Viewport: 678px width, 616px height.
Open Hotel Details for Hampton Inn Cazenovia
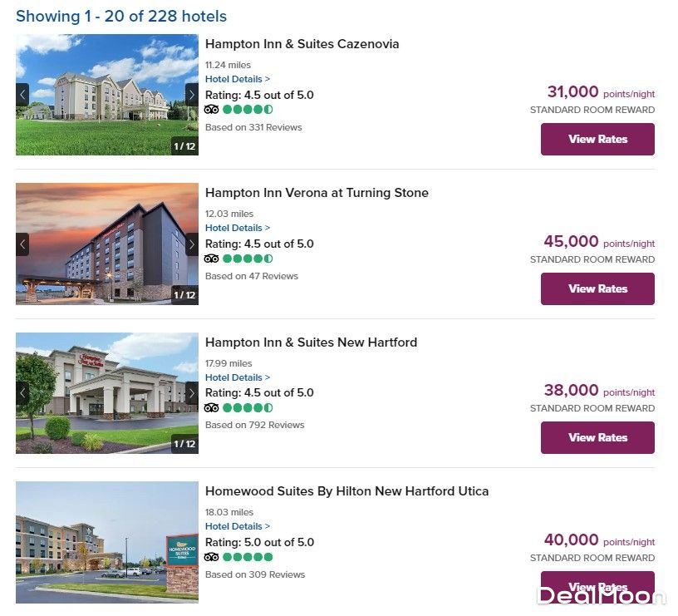238,79
